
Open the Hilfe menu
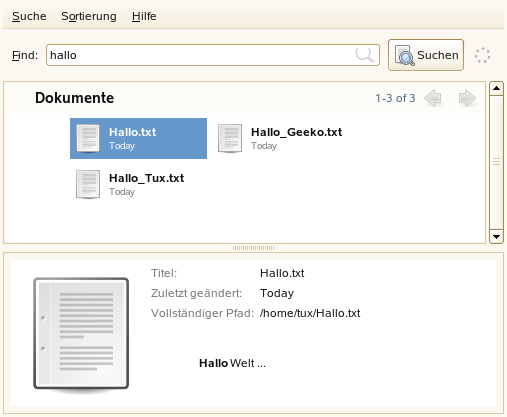click(x=144, y=16)
